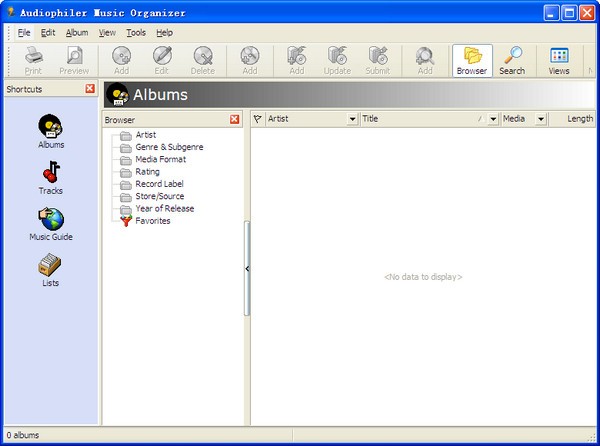Open the Music Guide shortcut
This screenshot has height=446, width=600.
pyautogui.click(x=51, y=224)
